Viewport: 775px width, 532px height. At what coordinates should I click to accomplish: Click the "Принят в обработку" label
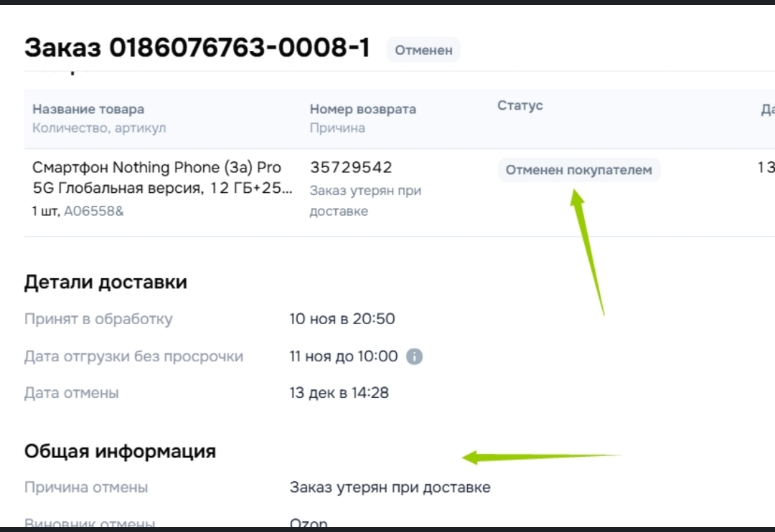pyautogui.click(x=98, y=318)
